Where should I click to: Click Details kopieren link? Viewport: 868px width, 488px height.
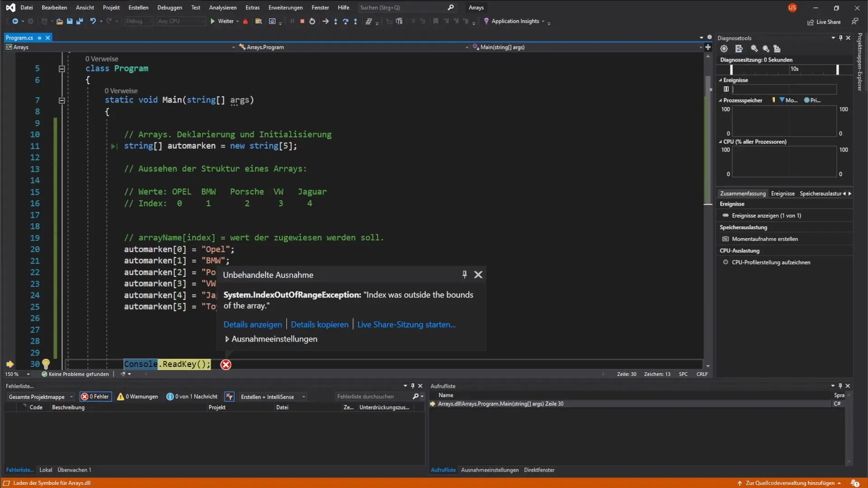tap(320, 324)
